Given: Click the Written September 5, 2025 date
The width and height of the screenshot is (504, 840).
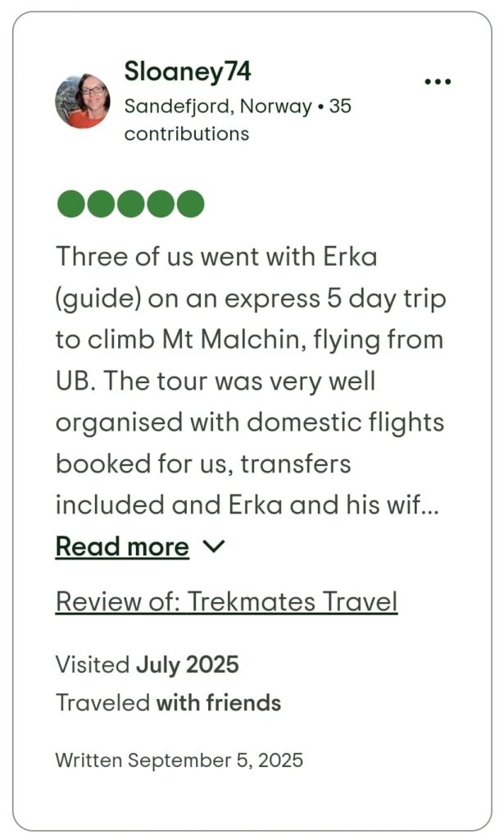Looking at the screenshot, I should point(179,760).
